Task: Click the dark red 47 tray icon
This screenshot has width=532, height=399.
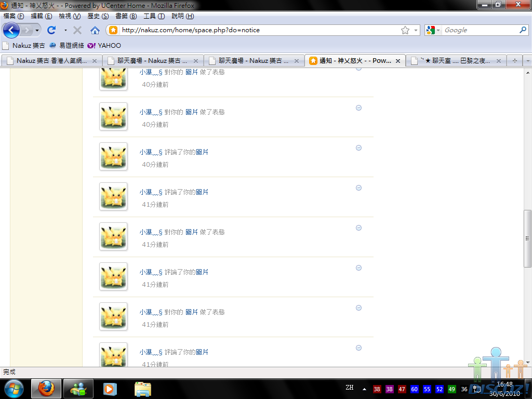Action: point(402,389)
